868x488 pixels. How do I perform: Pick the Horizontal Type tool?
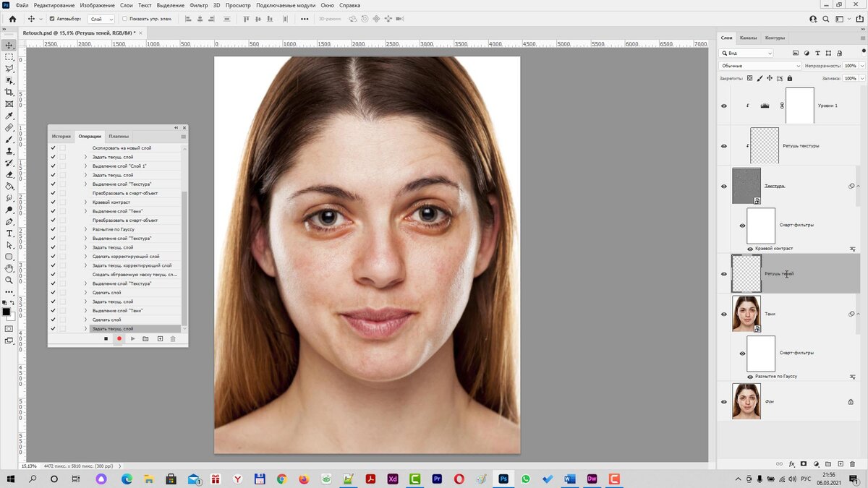point(9,234)
